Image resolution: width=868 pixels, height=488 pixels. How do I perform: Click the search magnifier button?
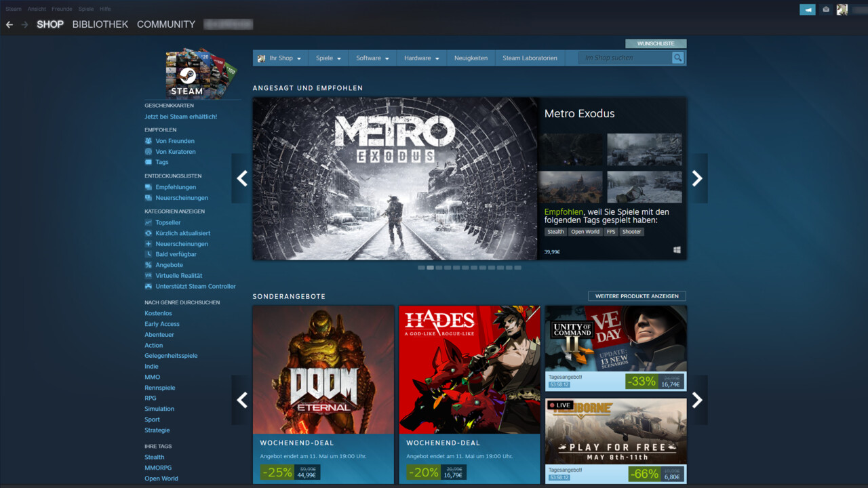click(x=677, y=58)
